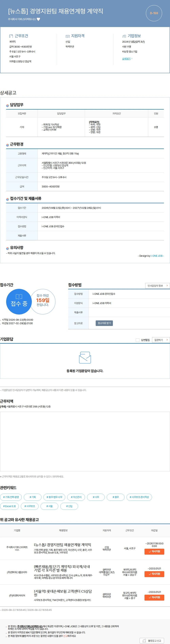Select the #서울 keyword tag

[49, 506]
